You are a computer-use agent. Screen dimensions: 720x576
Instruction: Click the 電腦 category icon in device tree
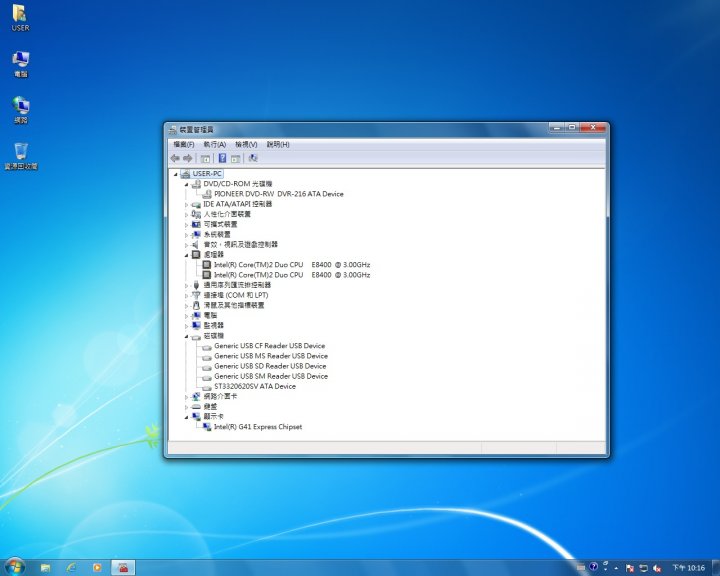pyautogui.click(x=196, y=315)
